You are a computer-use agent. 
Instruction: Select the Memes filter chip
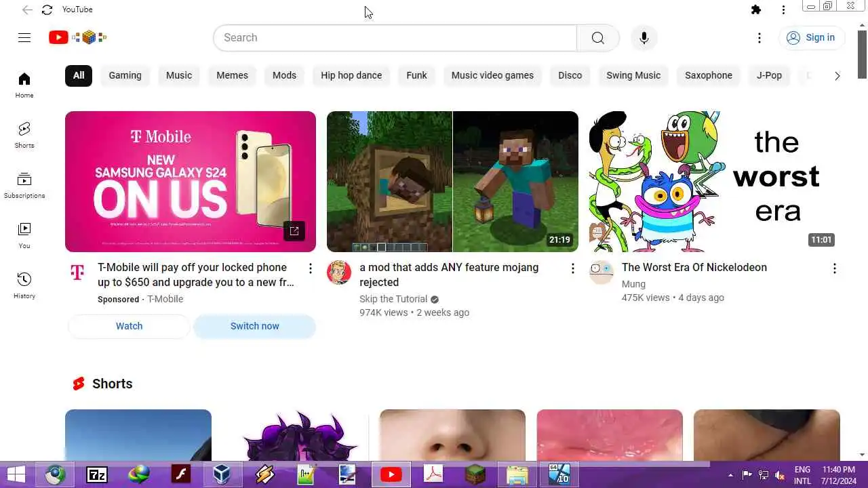(232, 75)
